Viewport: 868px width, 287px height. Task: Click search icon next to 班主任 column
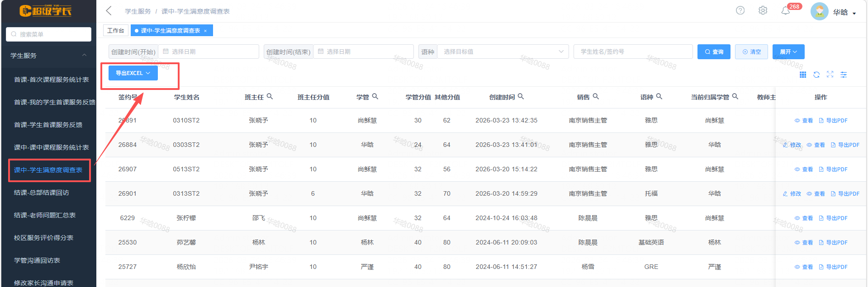[x=270, y=96]
